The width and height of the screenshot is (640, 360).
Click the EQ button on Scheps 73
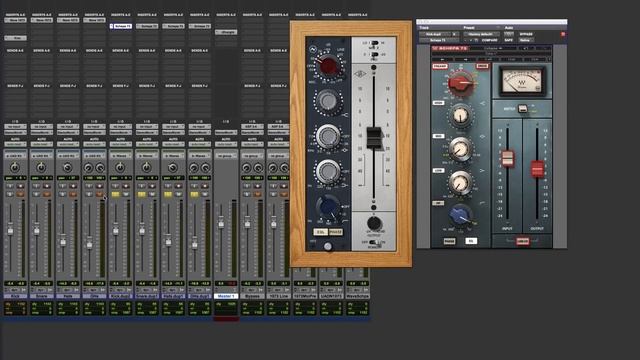pyautogui.click(x=471, y=241)
